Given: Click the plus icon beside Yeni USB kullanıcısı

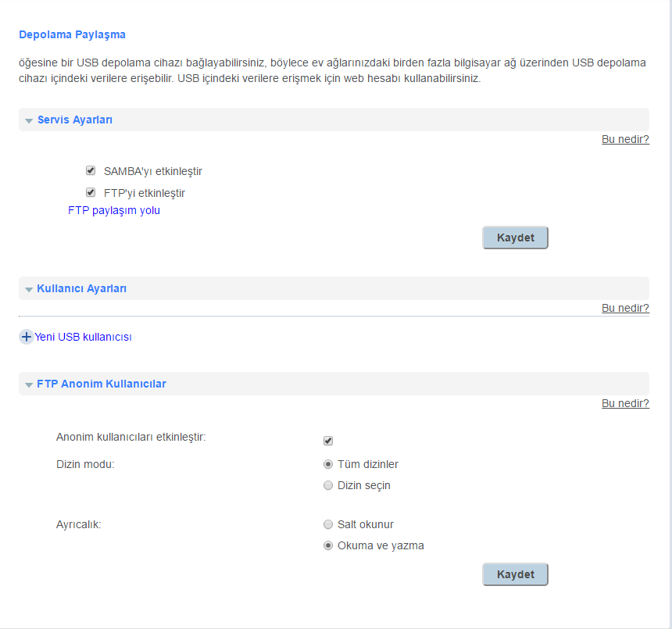Looking at the screenshot, I should point(26,337).
